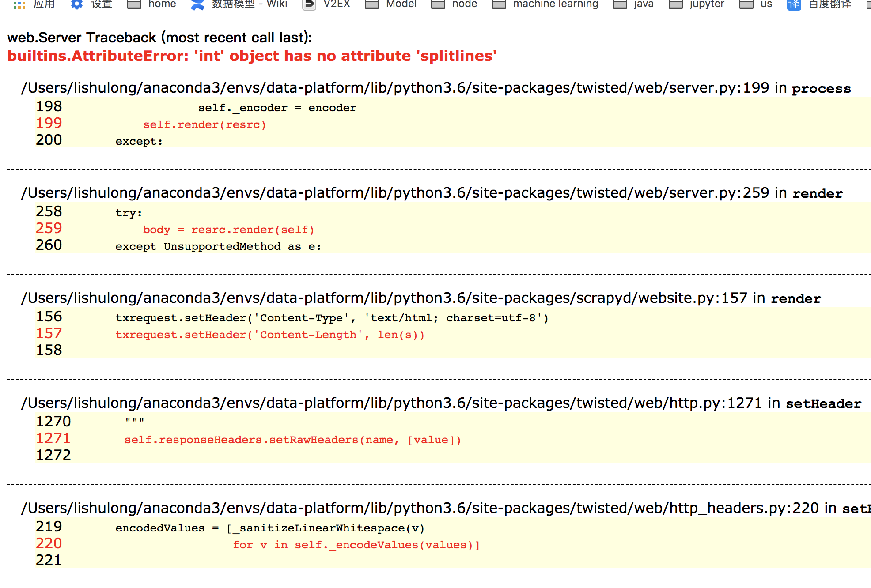Open Baidu Translate bookmark icon
Viewport: 871px width, 588px height.
coord(794,4)
